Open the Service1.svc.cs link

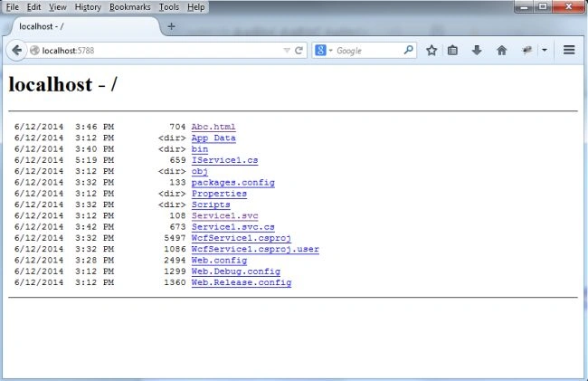(x=232, y=227)
